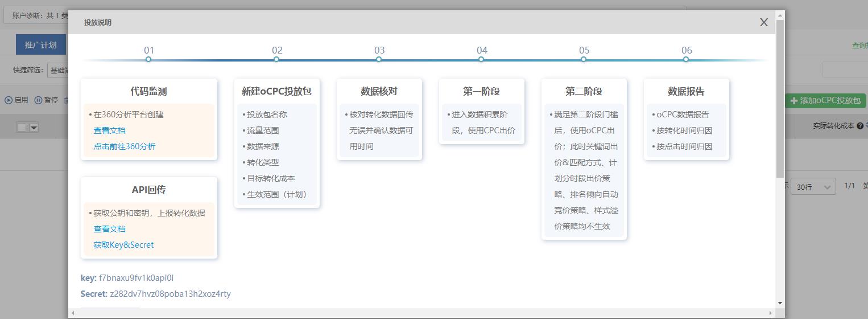Click the 暂停 pause icon in background toolbar
Viewport: 868px width, 319px height.
(x=38, y=100)
